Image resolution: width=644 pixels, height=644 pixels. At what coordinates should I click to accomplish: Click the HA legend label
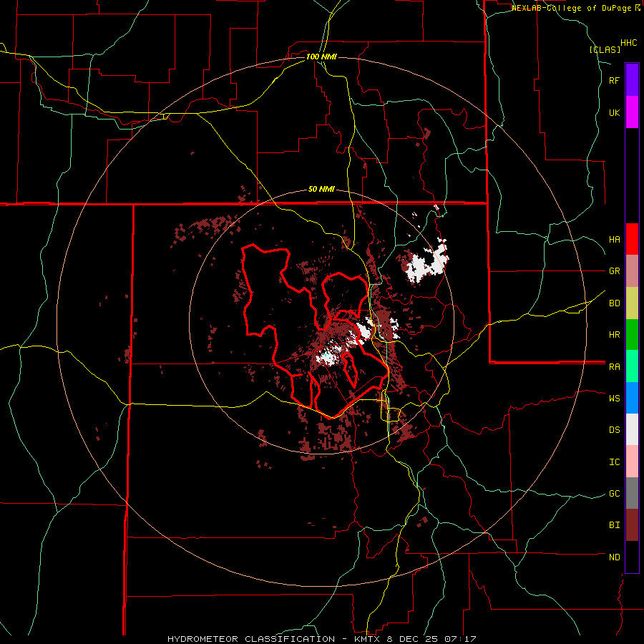(x=614, y=239)
